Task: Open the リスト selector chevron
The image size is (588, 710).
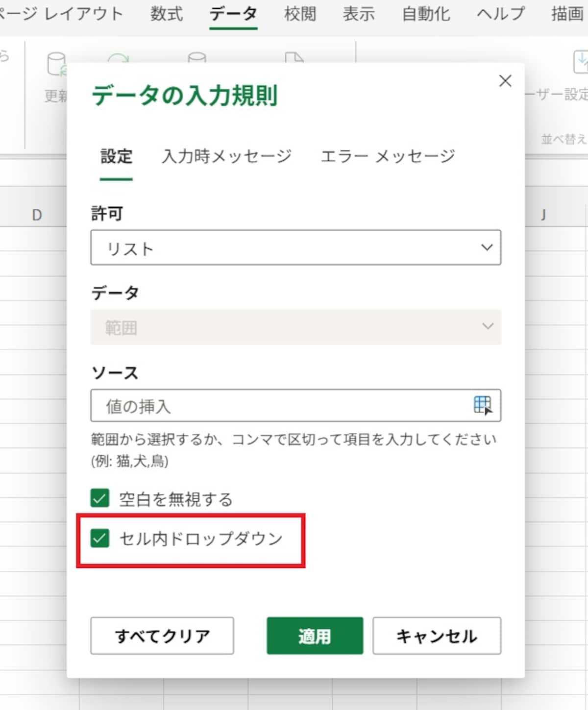Action: click(x=487, y=247)
